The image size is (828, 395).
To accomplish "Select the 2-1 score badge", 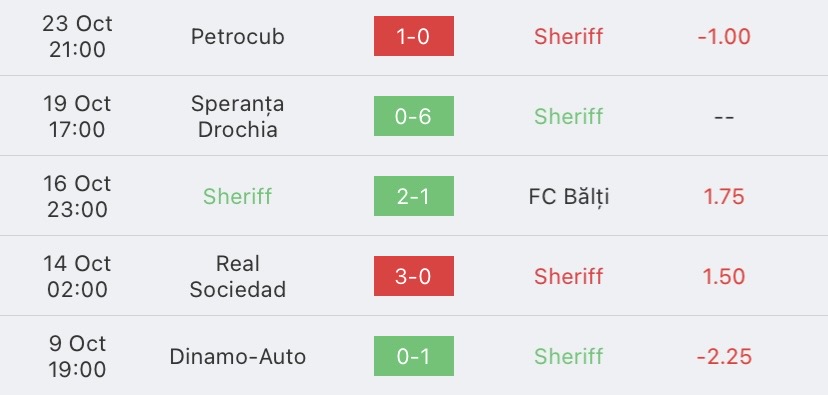I will click(x=413, y=196).
